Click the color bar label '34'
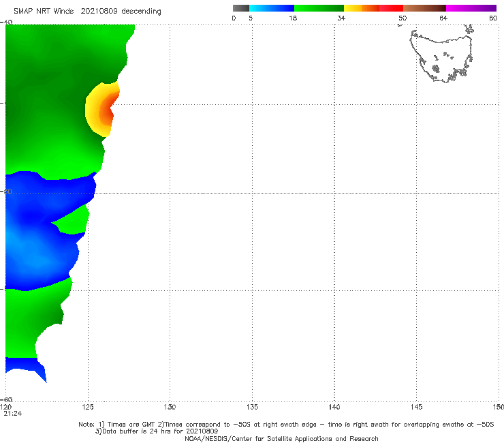 [x=341, y=18]
